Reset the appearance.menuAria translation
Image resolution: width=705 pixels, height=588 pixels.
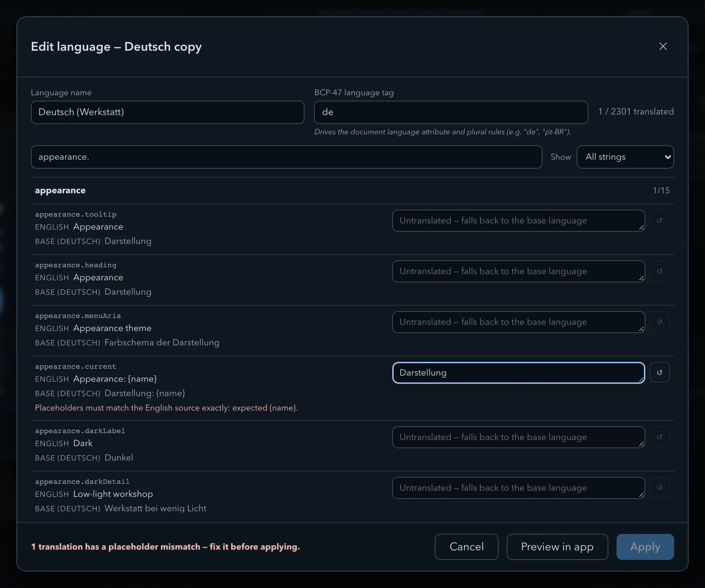(659, 322)
